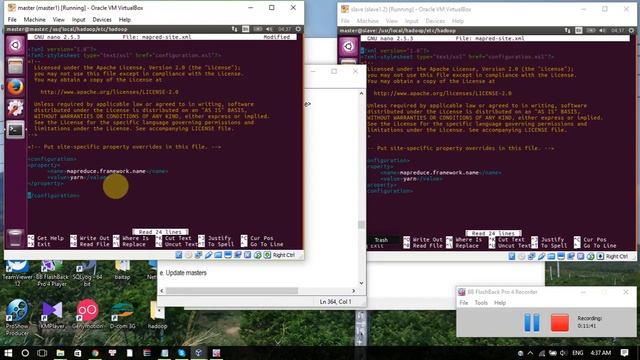
Task: Open baitap folder on desktop
Action: [122, 270]
